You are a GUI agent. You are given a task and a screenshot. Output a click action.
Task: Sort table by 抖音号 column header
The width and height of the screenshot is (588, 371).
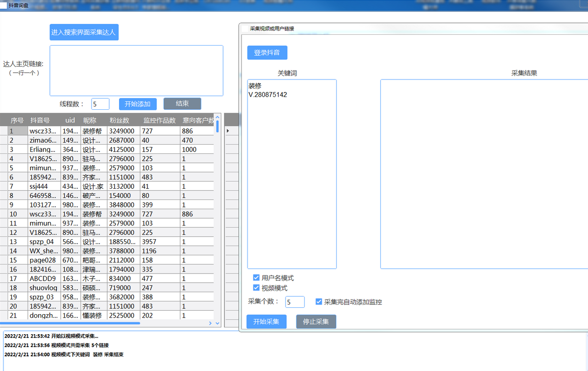44,120
